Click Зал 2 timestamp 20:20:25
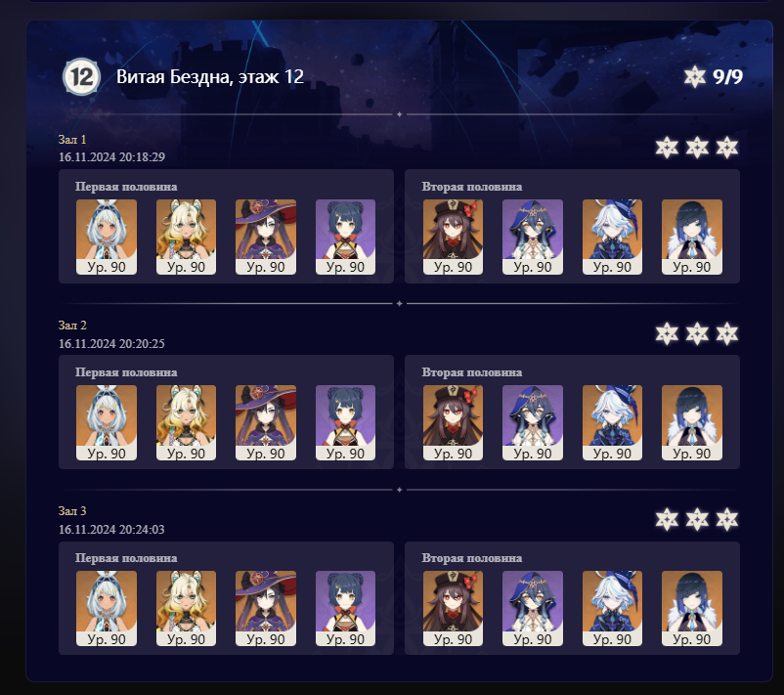Viewport: 784px width, 695px height. (111, 343)
